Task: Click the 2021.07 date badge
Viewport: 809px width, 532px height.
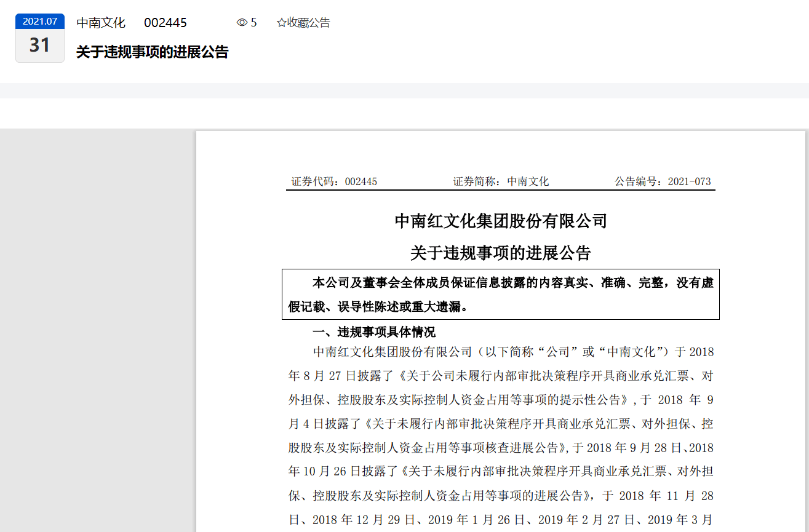Action: 40,21
